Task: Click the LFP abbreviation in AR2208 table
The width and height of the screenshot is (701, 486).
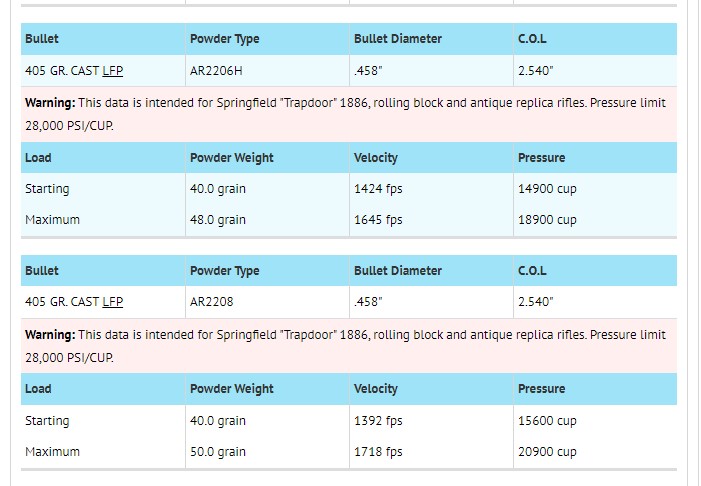Action: click(113, 302)
